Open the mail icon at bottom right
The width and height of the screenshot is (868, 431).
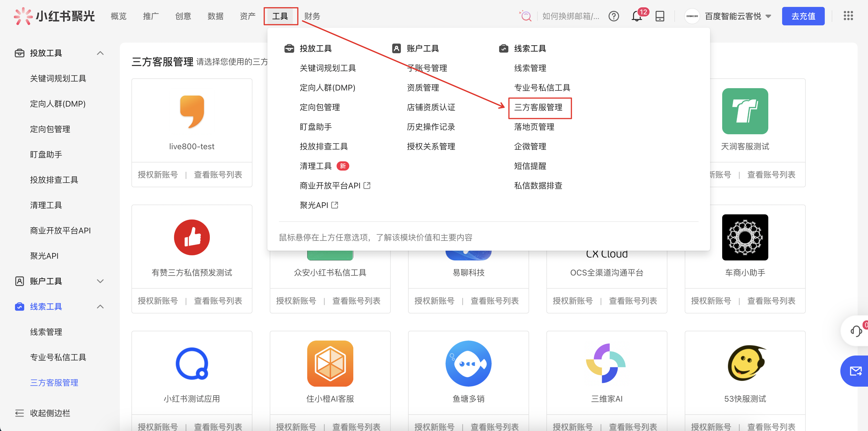tap(856, 371)
